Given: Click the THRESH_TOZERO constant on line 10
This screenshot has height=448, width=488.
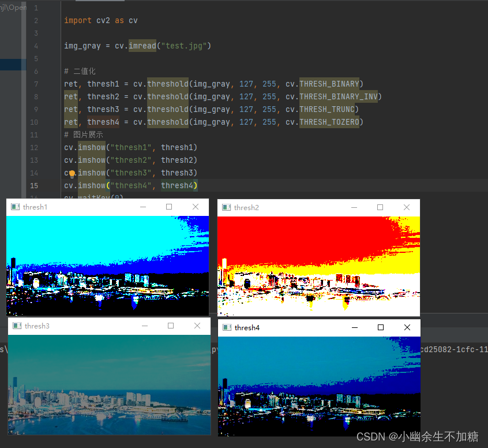Looking at the screenshot, I should click(329, 122).
